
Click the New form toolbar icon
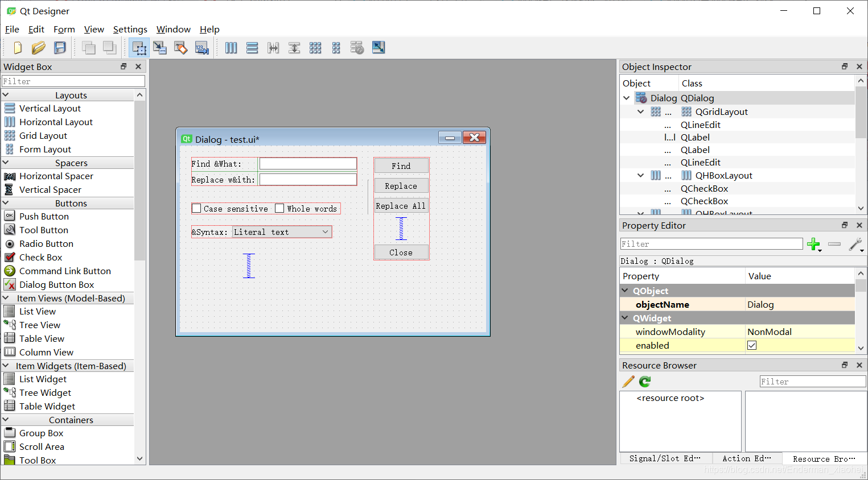tap(18, 48)
